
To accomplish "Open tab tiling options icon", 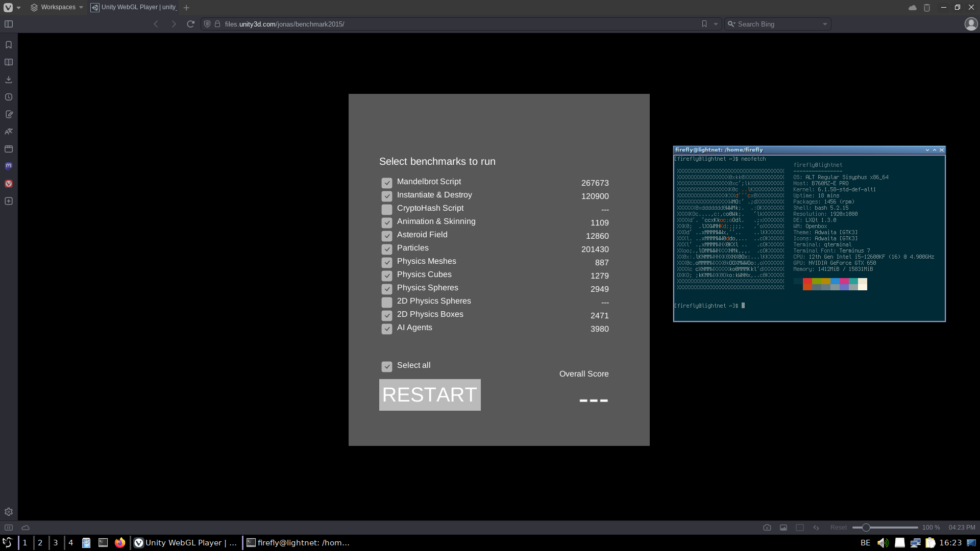I will tap(800, 528).
